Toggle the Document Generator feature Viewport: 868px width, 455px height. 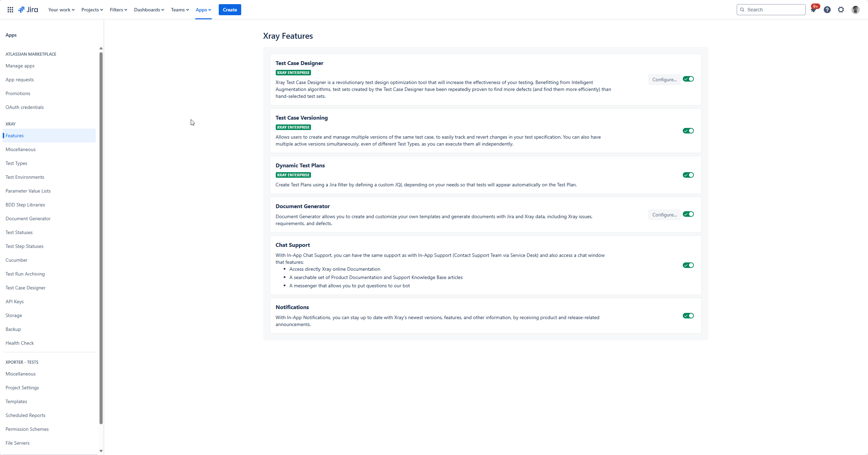click(688, 214)
